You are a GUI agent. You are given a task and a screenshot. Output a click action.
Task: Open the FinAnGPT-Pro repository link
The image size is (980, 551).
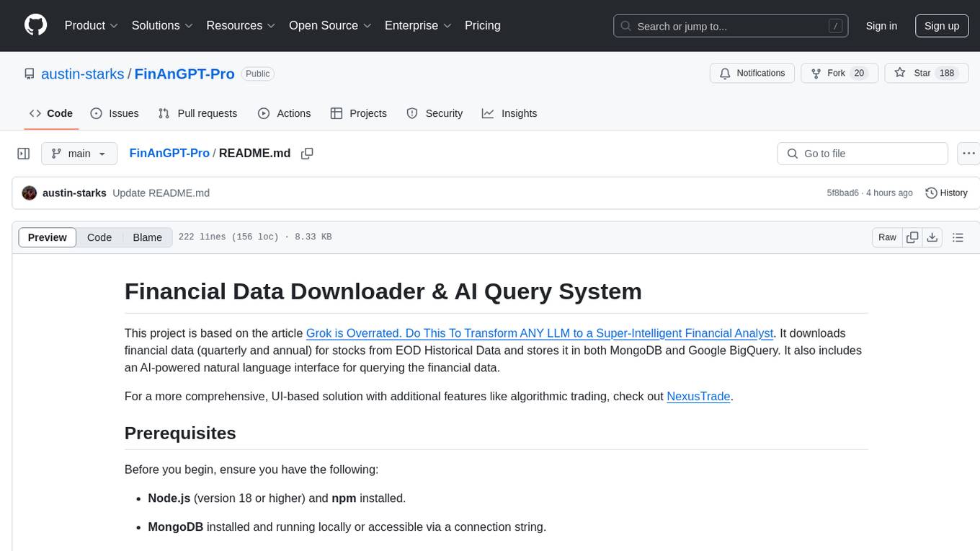[184, 74]
